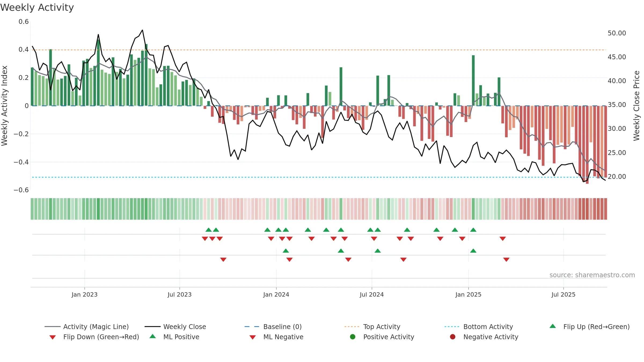Toggle Top Activity legend entry

click(x=372, y=327)
